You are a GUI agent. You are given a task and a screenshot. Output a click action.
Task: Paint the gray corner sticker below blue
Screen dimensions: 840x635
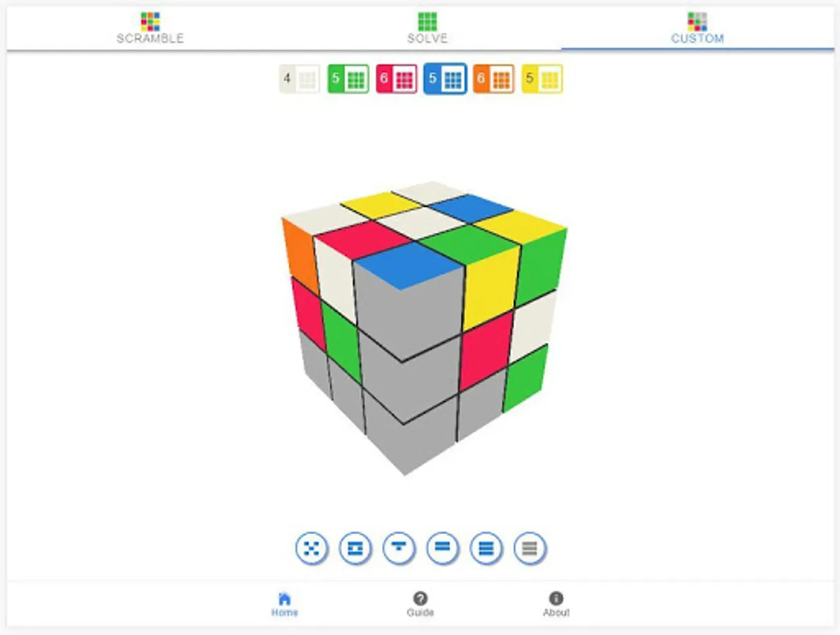coord(408,313)
